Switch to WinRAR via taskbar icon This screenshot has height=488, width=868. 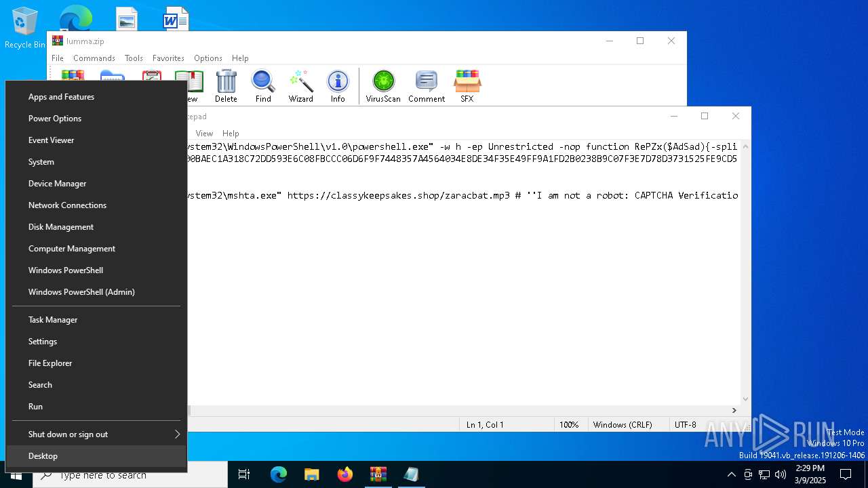[378, 474]
